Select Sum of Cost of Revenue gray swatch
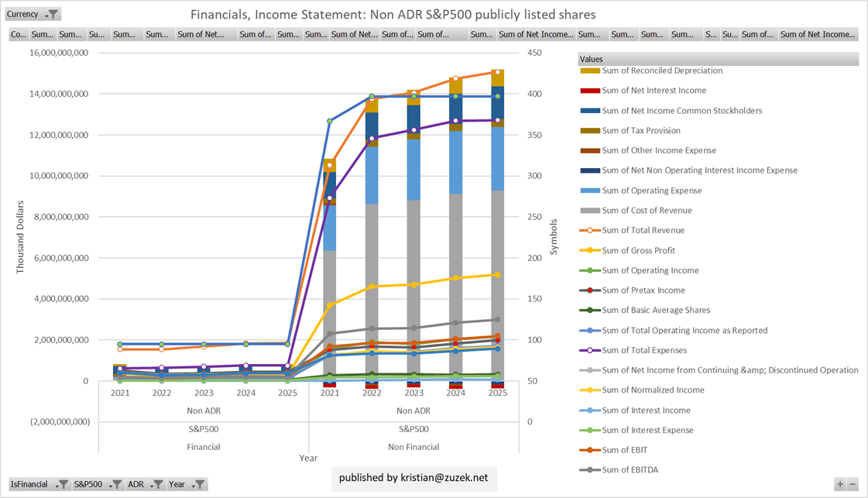 pyautogui.click(x=590, y=211)
